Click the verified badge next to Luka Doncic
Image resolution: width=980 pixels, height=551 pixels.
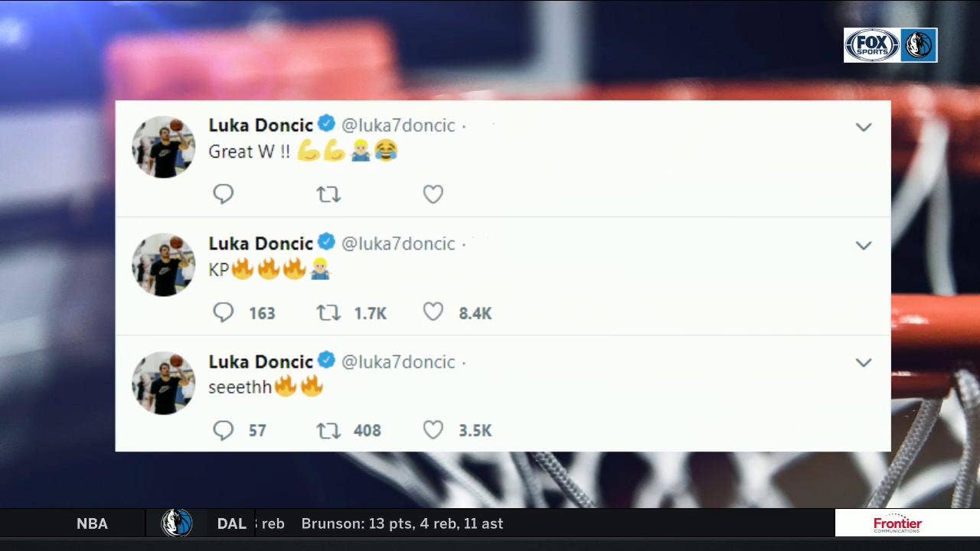point(327,122)
